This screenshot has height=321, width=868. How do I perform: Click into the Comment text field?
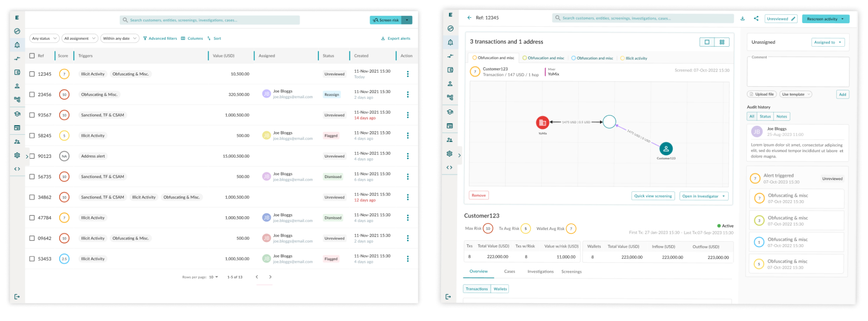click(797, 73)
